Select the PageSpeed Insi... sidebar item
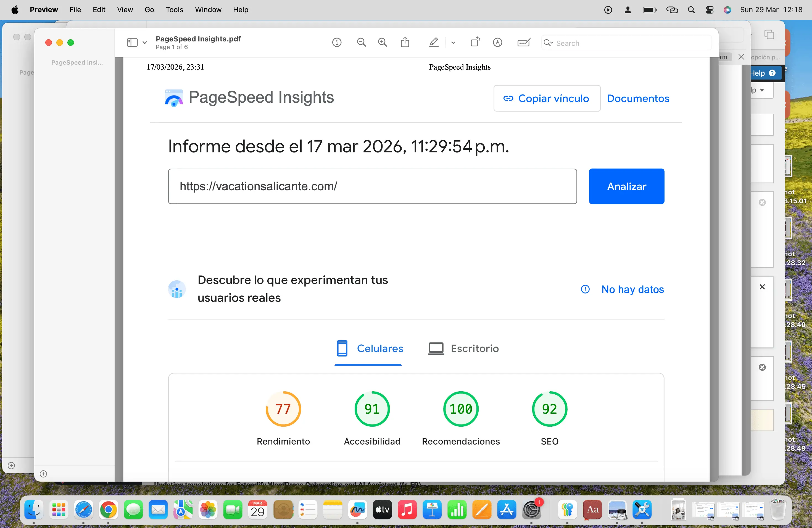The height and width of the screenshot is (528, 812). coord(77,62)
